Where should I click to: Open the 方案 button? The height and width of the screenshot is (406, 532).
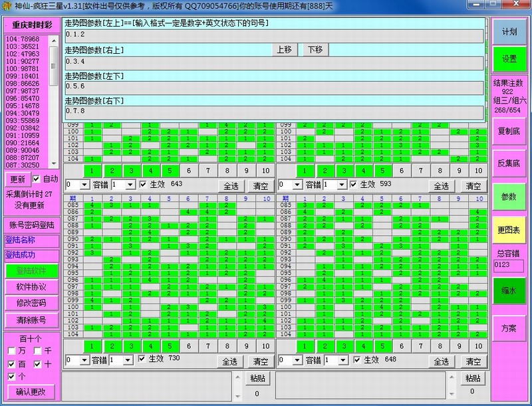pyautogui.click(x=509, y=328)
